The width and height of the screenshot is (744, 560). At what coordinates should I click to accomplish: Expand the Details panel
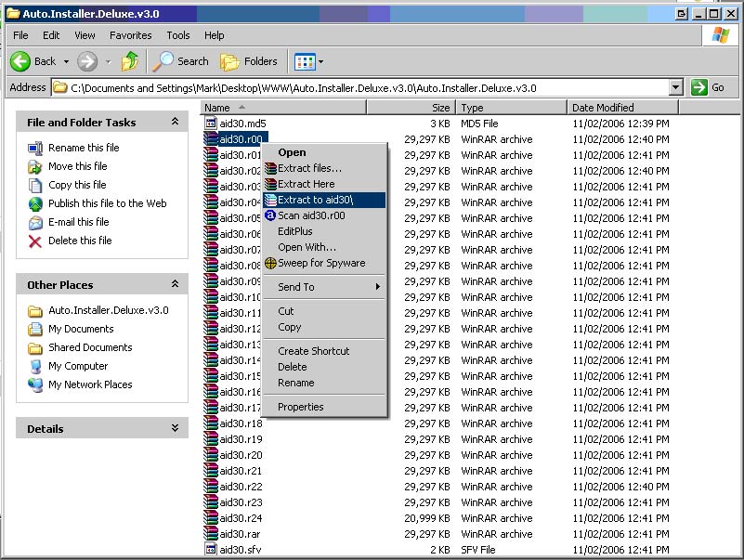175,428
